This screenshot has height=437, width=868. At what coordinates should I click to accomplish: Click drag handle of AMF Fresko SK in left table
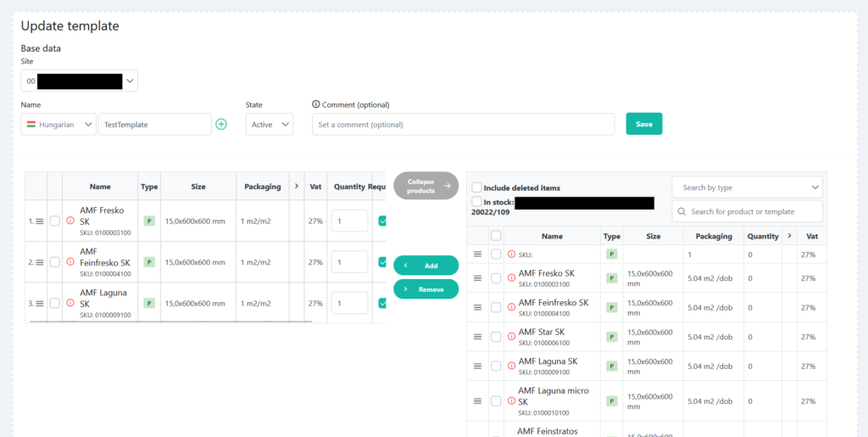coord(40,221)
